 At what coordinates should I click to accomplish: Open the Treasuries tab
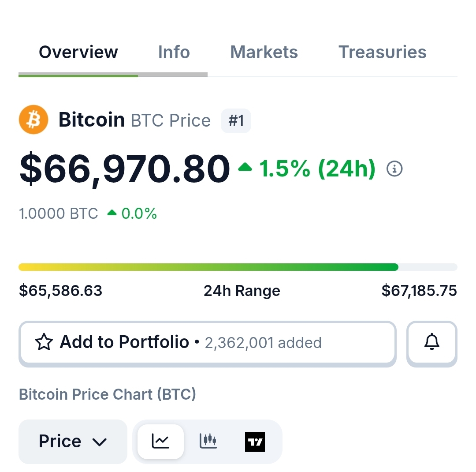pos(382,52)
